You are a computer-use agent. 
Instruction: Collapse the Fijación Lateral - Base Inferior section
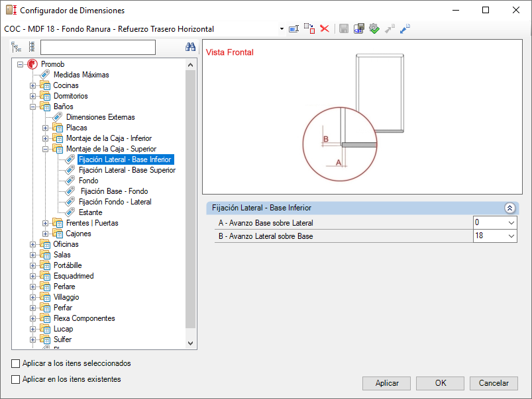click(x=509, y=208)
